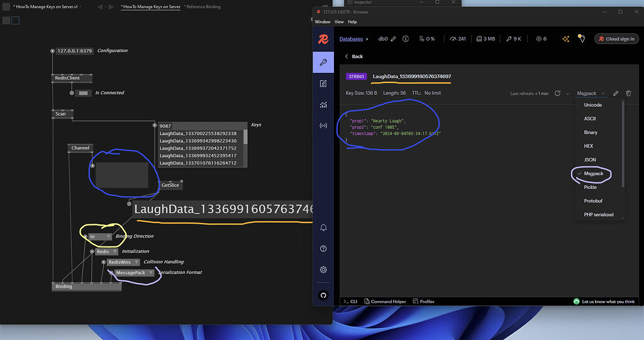Go Back to key list
644x340 pixels.
pyautogui.click(x=353, y=57)
